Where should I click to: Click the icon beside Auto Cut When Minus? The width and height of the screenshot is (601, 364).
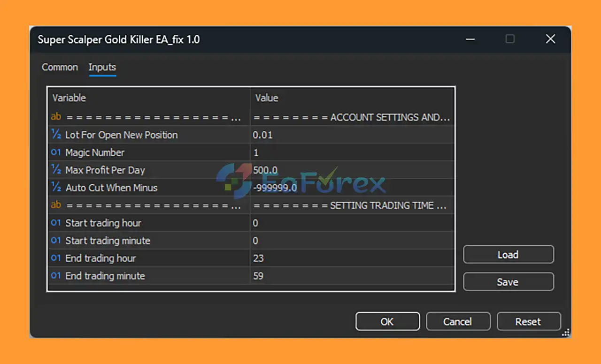coord(56,188)
